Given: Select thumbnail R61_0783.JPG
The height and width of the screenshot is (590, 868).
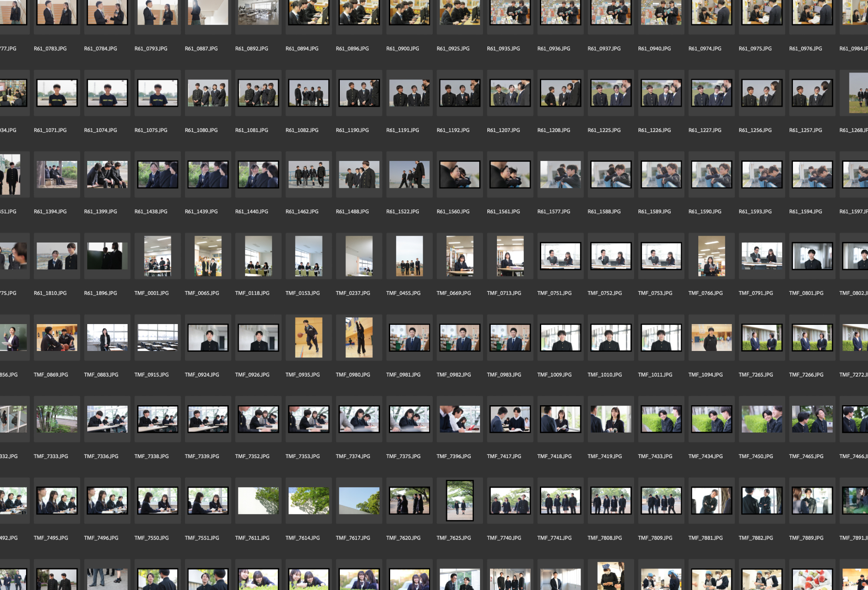Looking at the screenshot, I should (x=57, y=12).
